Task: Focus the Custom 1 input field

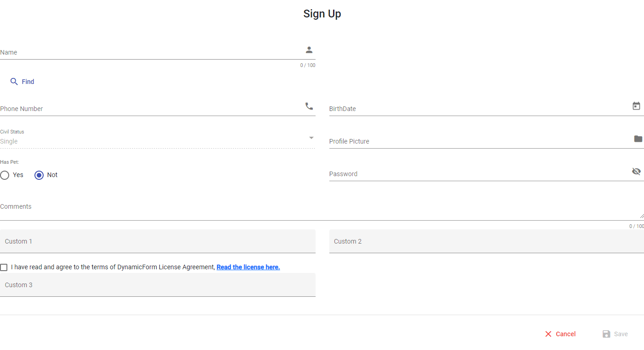Action: point(158,241)
